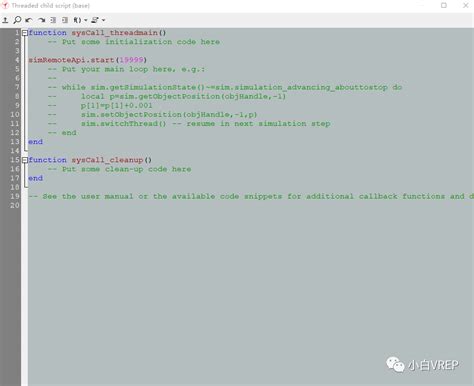474x386 pixels.
Task: Click line number 3 in the gutter
Action: [17, 51]
